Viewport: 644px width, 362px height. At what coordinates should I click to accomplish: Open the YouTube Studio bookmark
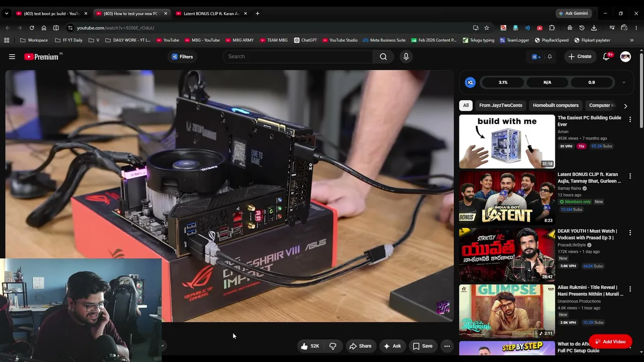340,40
